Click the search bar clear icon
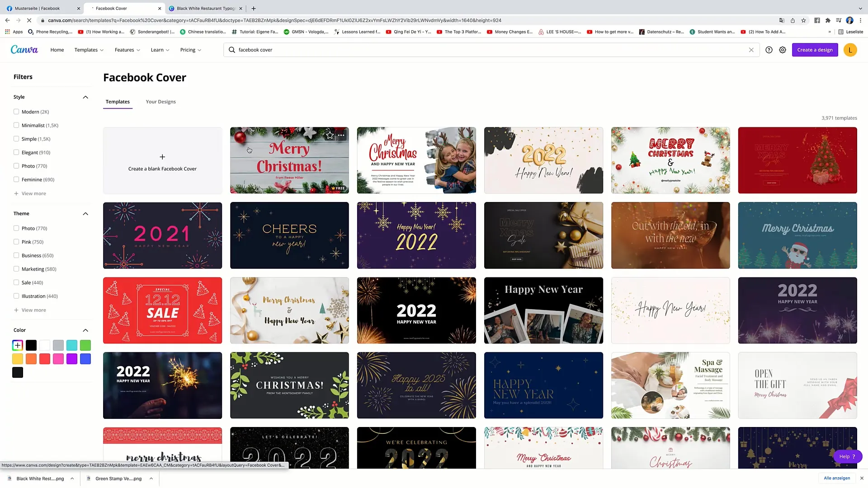 (x=751, y=49)
